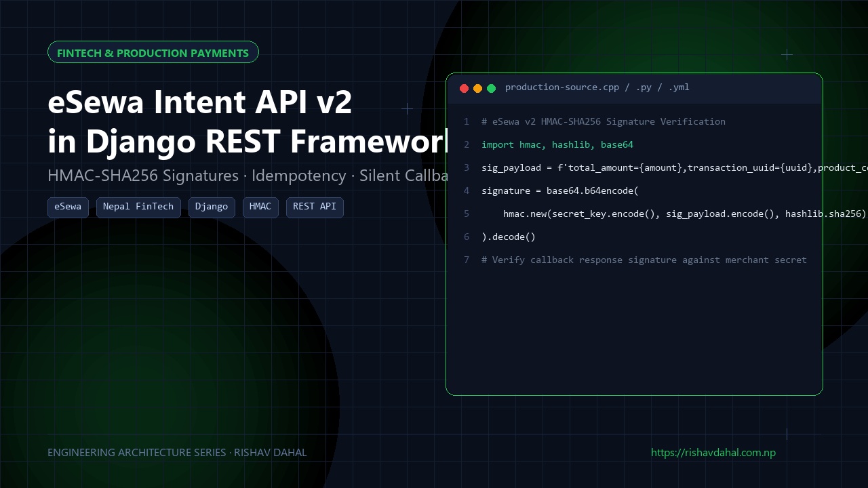
Task: Click the production-source.cpp / .py / .yml filename
Action: click(x=597, y=87)
